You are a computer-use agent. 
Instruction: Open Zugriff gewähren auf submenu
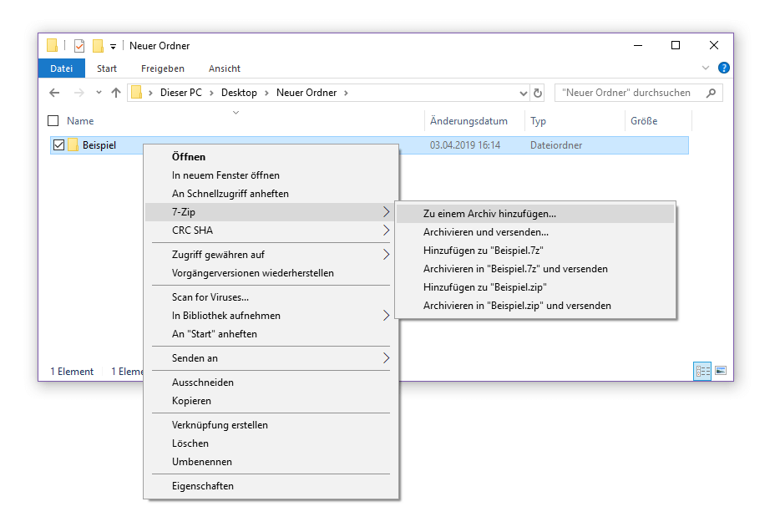(x=271, y=255)
